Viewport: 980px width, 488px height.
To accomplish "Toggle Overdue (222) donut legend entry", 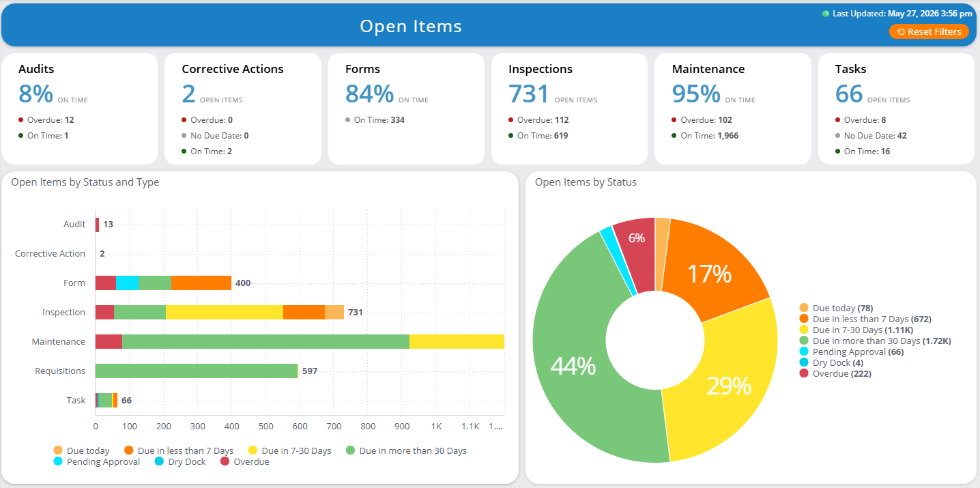I will pos(835,373).
